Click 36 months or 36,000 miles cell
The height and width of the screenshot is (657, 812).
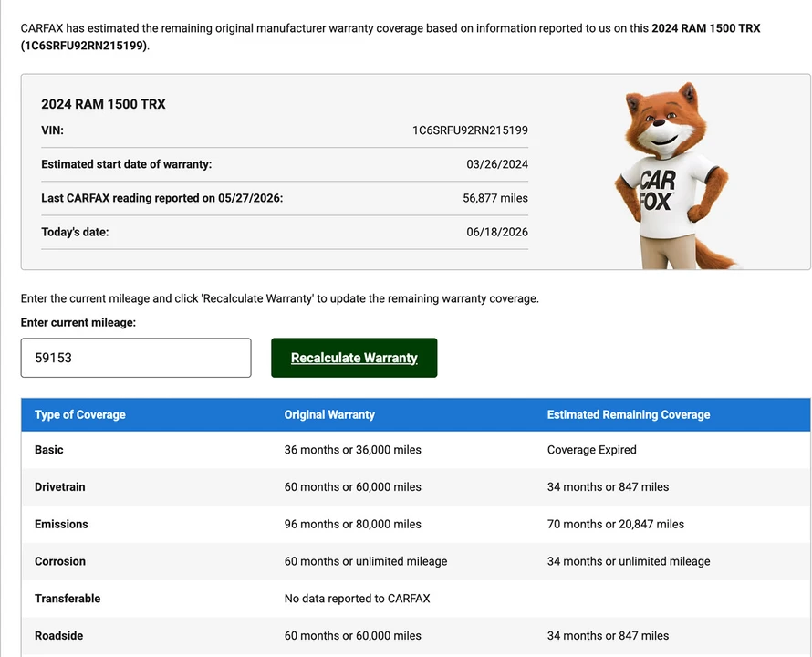[353, 450]
